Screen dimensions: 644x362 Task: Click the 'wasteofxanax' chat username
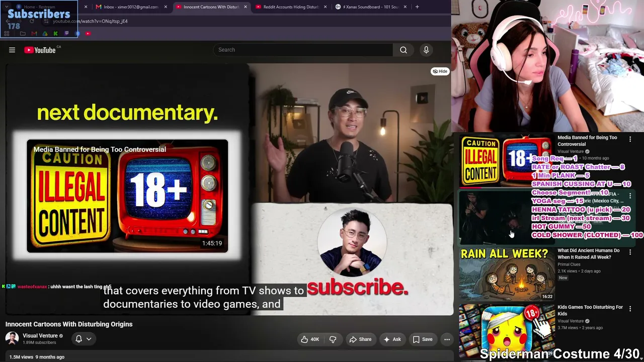point(32,287)
